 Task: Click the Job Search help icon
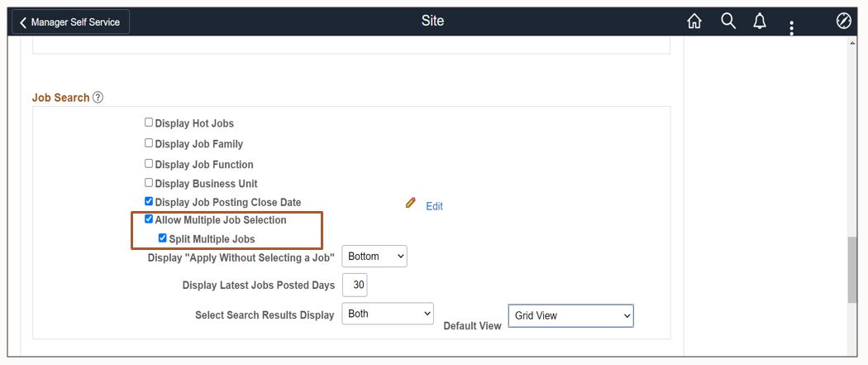coord(98,98)
